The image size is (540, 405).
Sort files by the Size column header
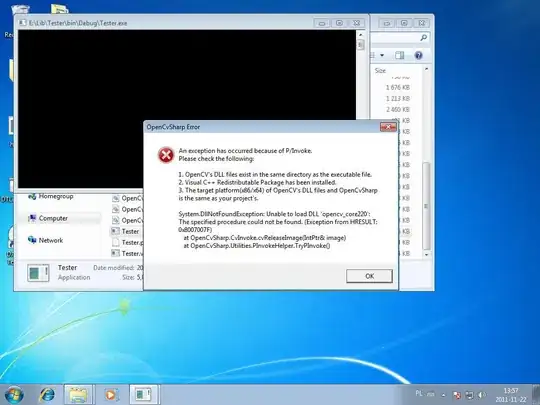(x=380, y=71)
